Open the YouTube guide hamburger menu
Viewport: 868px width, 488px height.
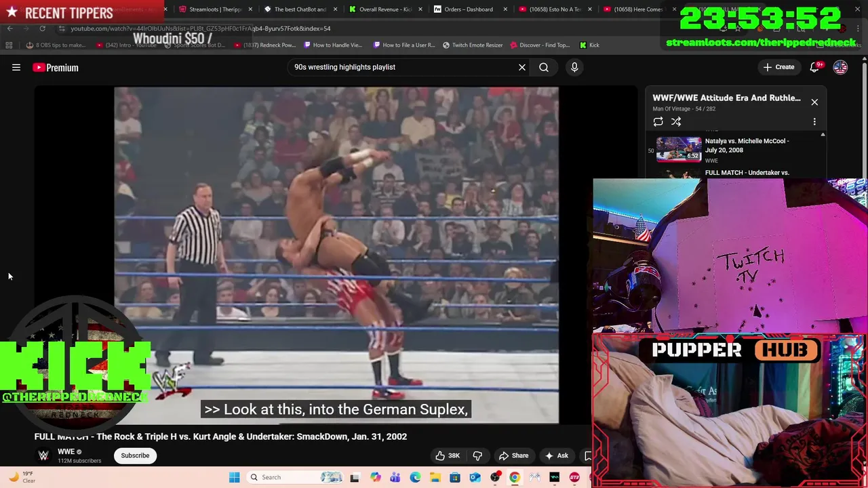(x=16, y=67)
